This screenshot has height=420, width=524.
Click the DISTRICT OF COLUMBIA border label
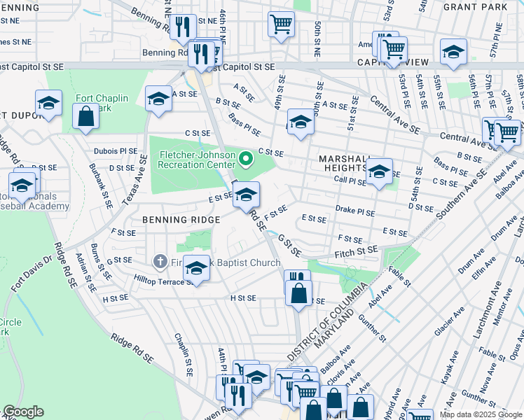click(327, 321)
